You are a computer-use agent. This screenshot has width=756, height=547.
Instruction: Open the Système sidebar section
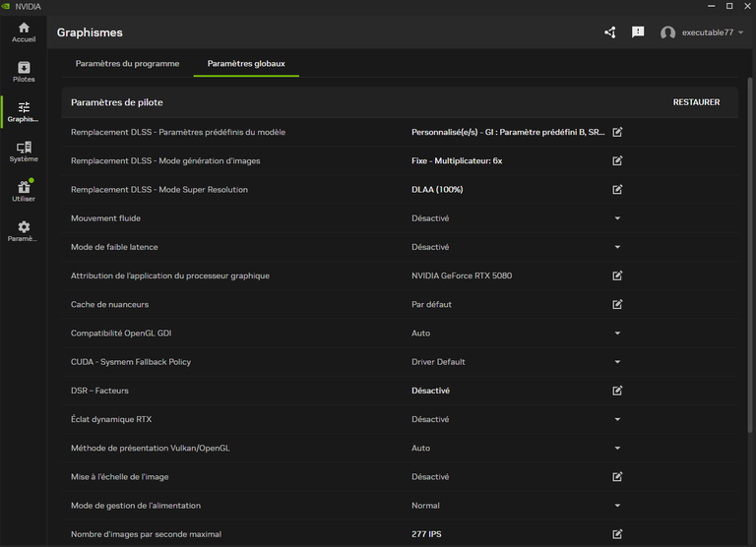pyautogui.click(x=24, y=152)
